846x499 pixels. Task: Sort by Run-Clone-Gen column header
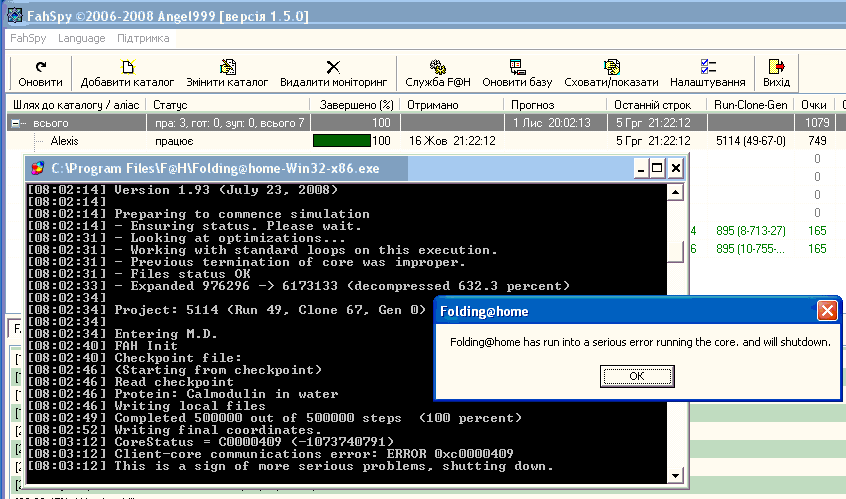point(751,105)
